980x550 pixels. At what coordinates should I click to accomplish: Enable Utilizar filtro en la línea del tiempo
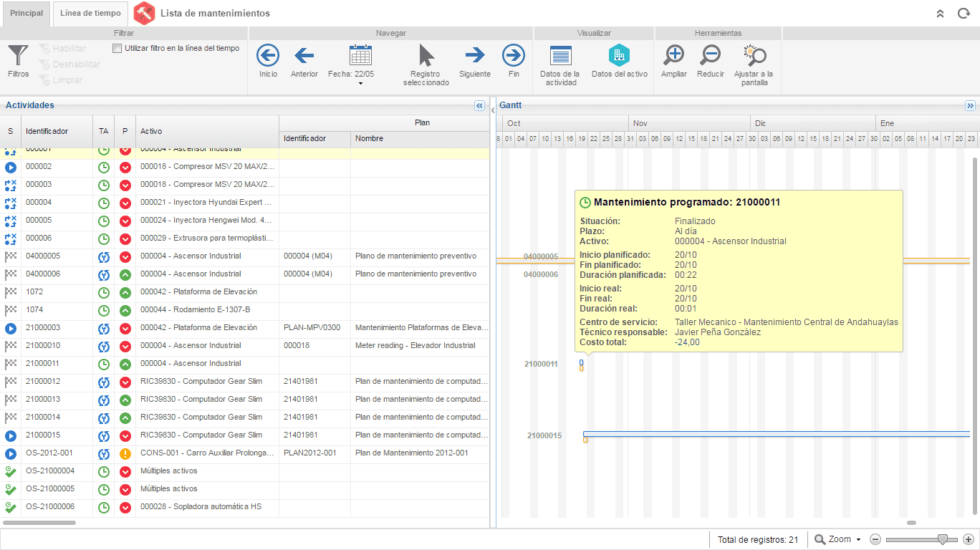click(x=117, y=49)
